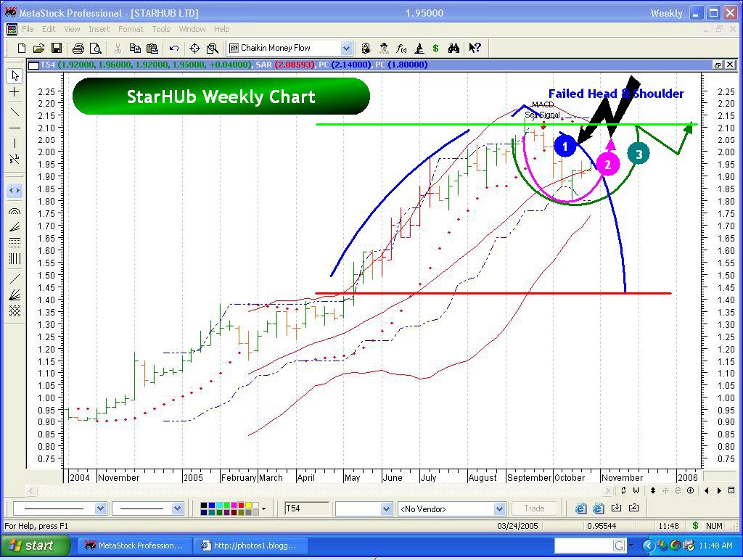Copy selection using the copy icon
This screenshot has width=743, height=560.
(135, 48)
